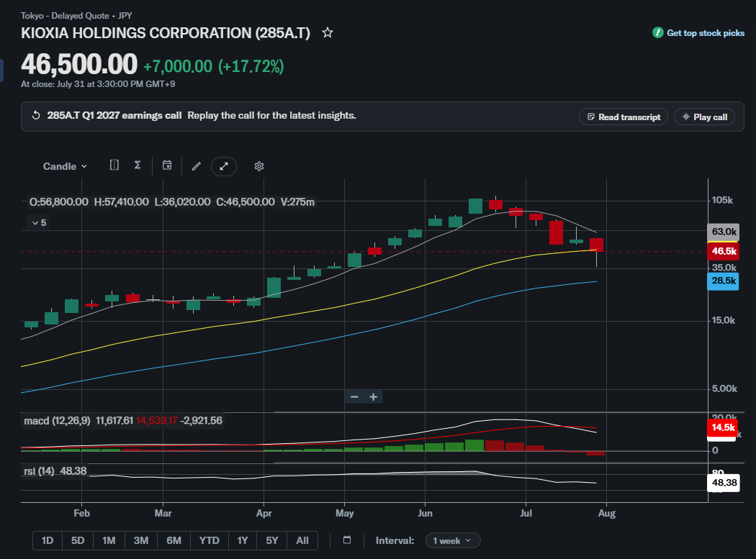The image size is (756, 559).
Task: Open the date range calendar icon
Action: pos(346,540)
